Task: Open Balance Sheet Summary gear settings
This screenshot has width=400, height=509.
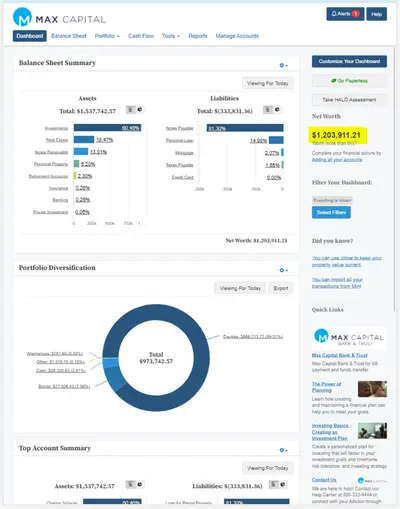Action: pyautogui.click(x=283, y=65)
